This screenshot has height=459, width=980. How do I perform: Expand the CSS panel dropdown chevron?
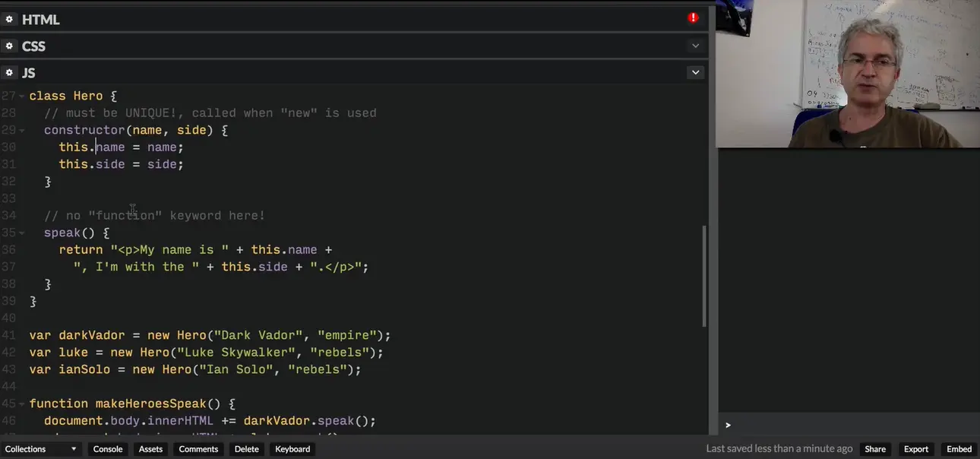695,46
